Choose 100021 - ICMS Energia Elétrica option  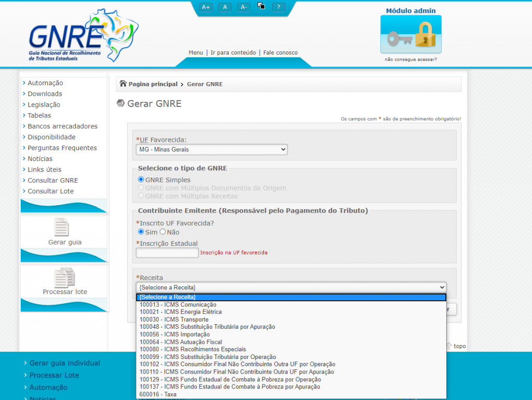(180, 312)
